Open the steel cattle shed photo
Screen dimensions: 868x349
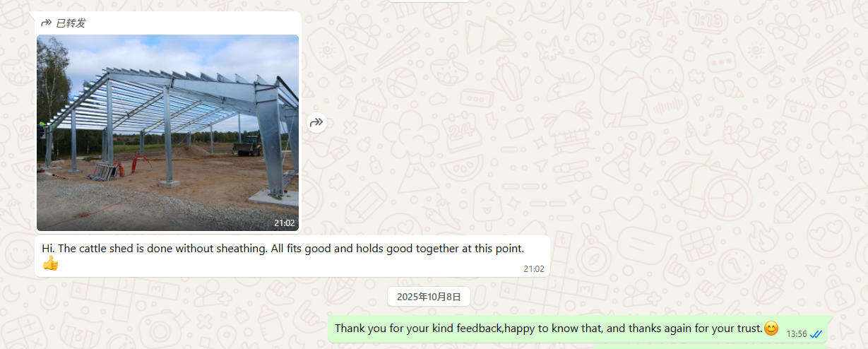[167, 133]
